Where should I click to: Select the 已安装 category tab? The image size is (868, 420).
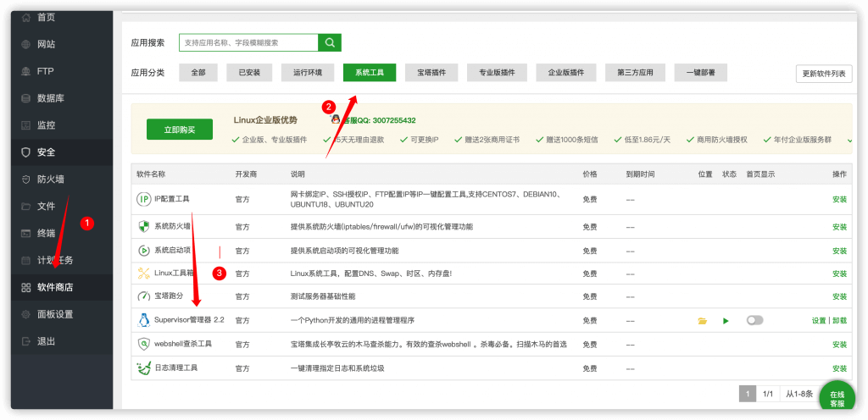(x=249, y=72)
